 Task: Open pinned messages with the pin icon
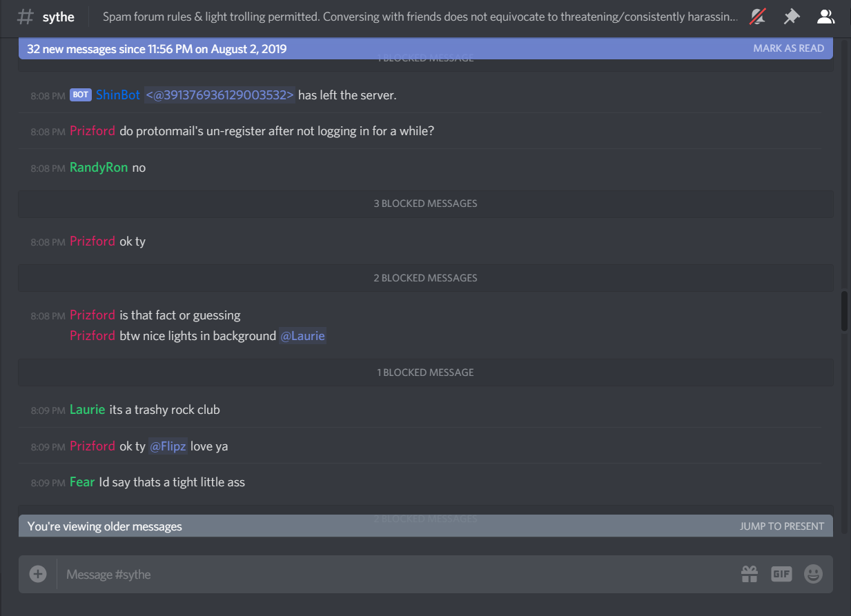792,17
